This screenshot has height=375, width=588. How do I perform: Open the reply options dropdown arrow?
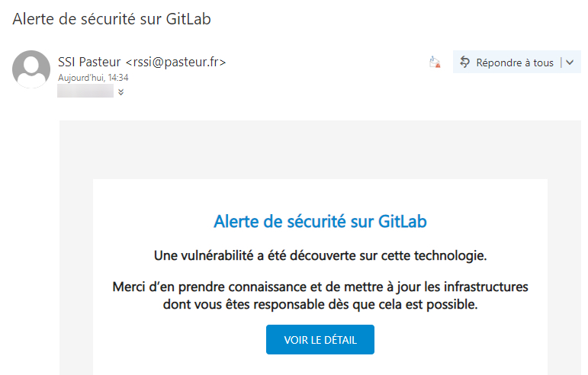click(570, 62)
